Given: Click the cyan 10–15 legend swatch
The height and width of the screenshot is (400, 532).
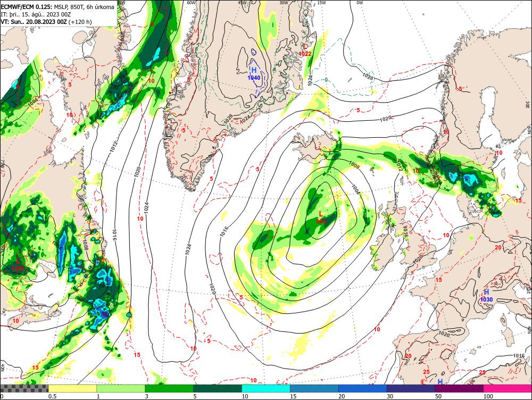Looking at the screenshot, I should coord(266,388).
